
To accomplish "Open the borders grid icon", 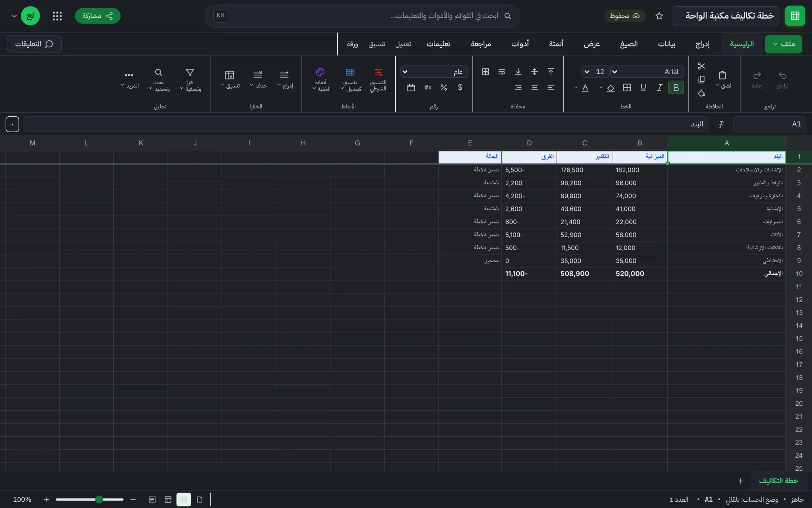I will tap(627, 88).
